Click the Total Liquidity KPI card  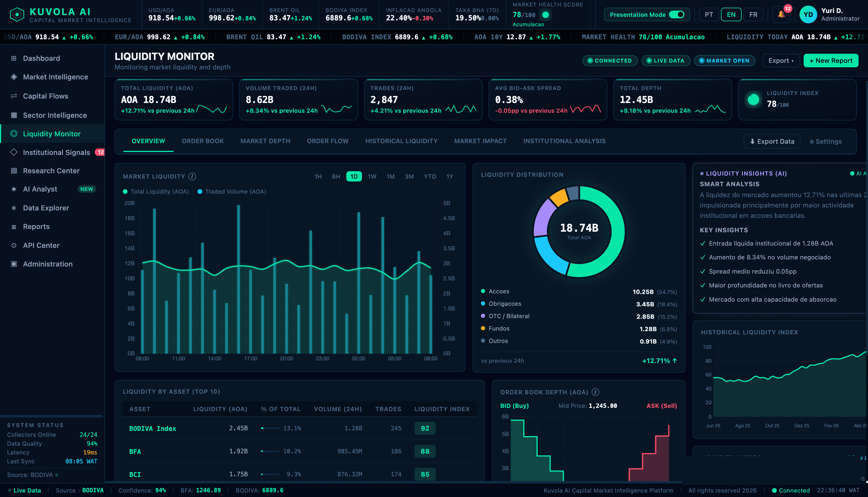174,100
